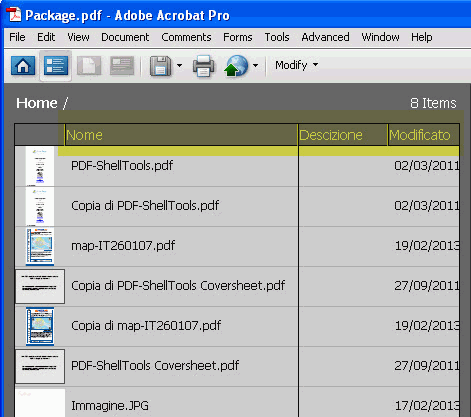Open the View menu
This screenshot has height=417, width=471.
pyautogui.click(x=78, y=37)
